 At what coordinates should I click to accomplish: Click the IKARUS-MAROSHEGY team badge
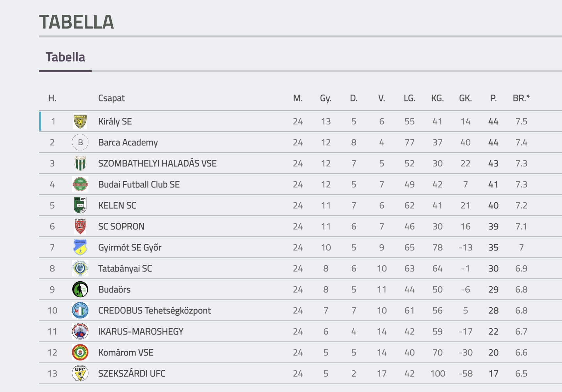(80, 332)
